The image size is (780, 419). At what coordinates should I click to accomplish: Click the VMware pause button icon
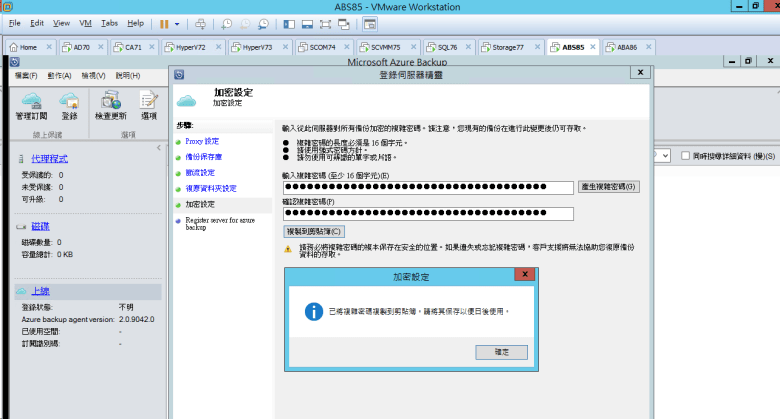165,22
